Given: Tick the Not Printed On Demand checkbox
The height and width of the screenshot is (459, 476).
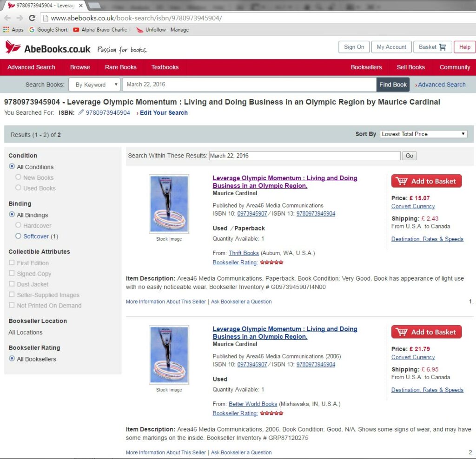Looking at the screenshot, I should click(x=12, y=305).
